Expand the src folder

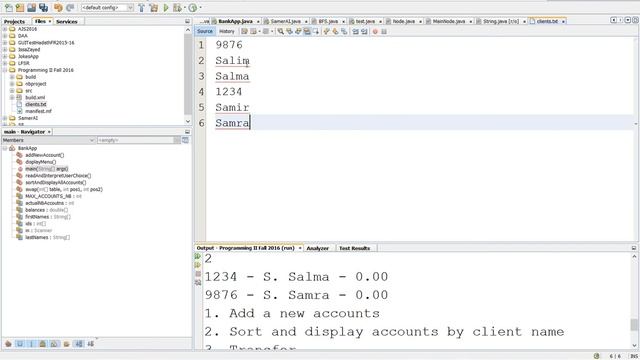(12, 91)
